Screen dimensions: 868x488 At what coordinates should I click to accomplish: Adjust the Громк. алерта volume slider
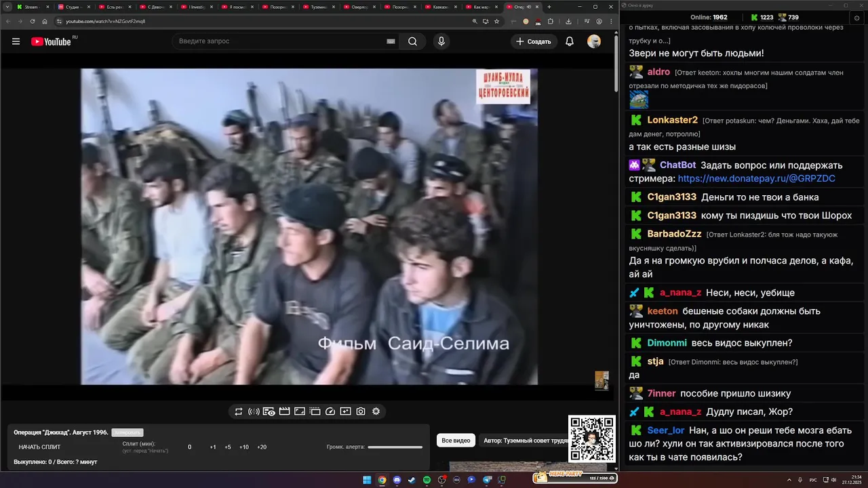pyautogui.click(x=395, y=447)
